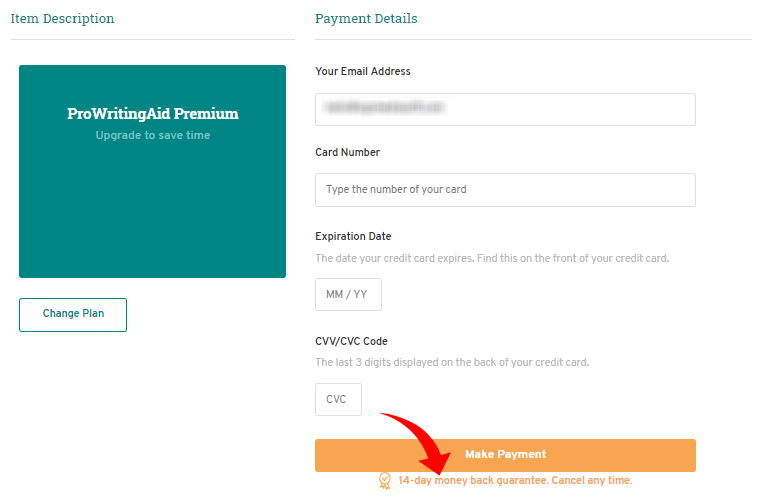Click the ProWritingAid Premium plan card

(x=153, y=171)
